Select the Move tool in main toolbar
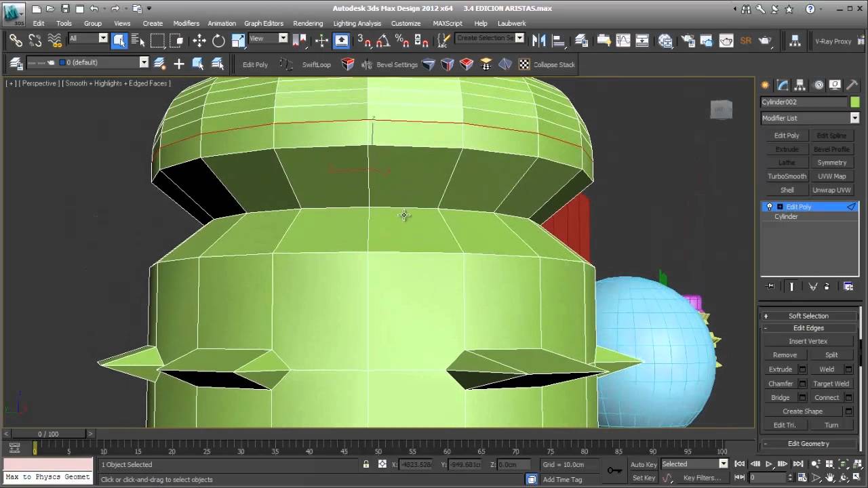 pos(199,41)
